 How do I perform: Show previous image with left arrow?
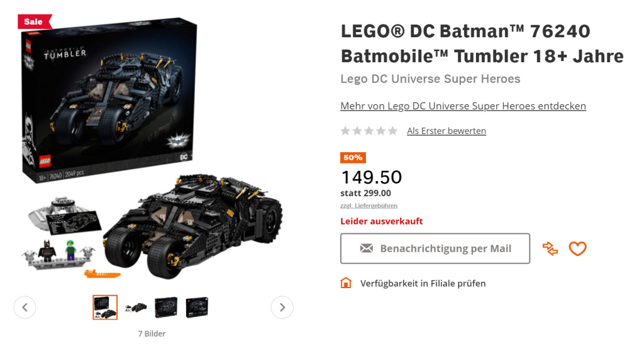pyautogui.click(x=25, y=307)
